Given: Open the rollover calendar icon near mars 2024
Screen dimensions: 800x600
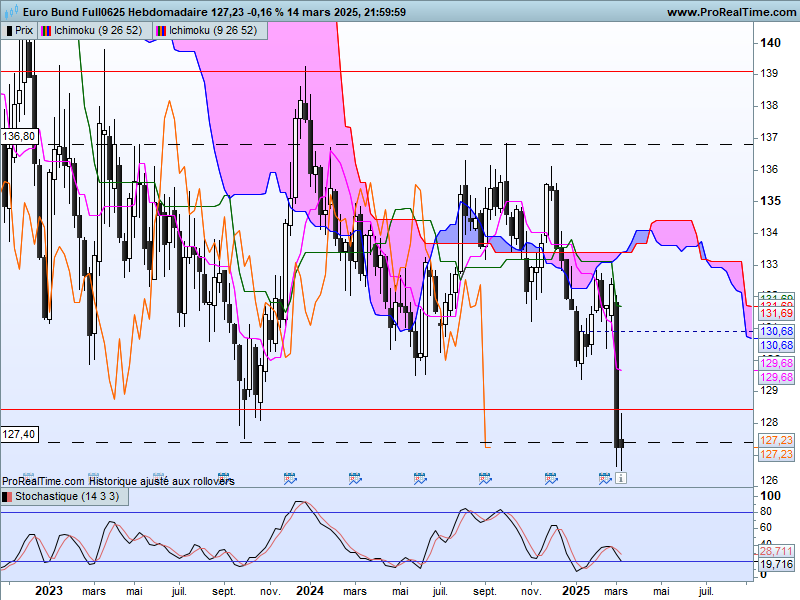Looking at the screenshot, I should [x=355, y=478].
